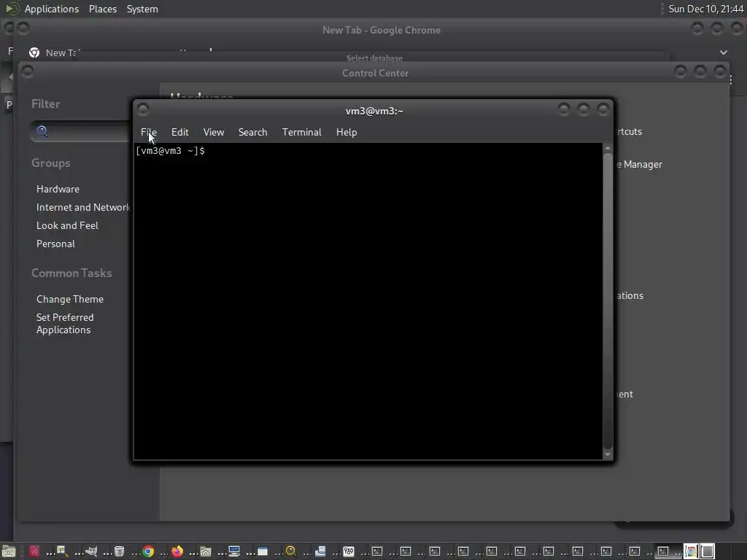Screen dimensions: 747x560
Task: Open the Applications menu in the top panel
Action: pos(52,9)
